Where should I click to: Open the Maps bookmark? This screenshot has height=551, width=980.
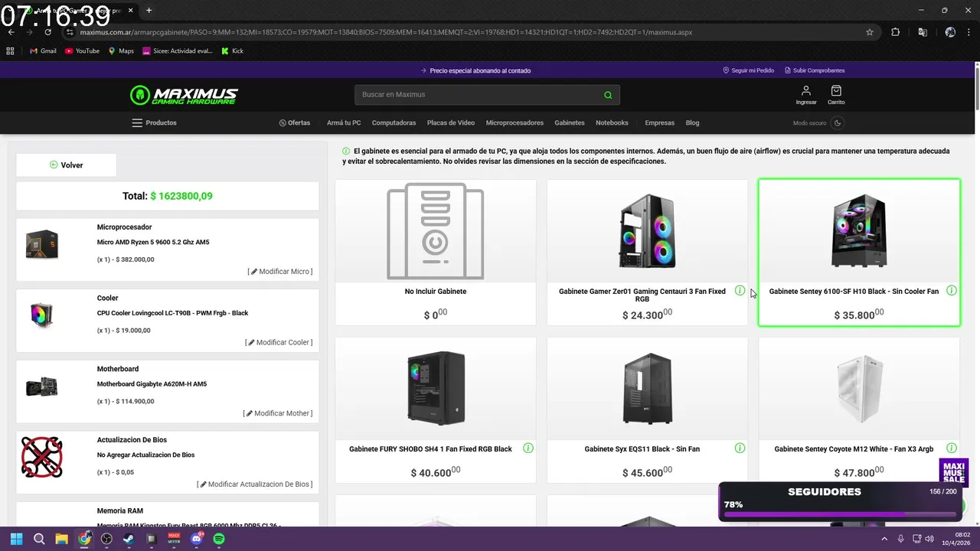point(121,51)
